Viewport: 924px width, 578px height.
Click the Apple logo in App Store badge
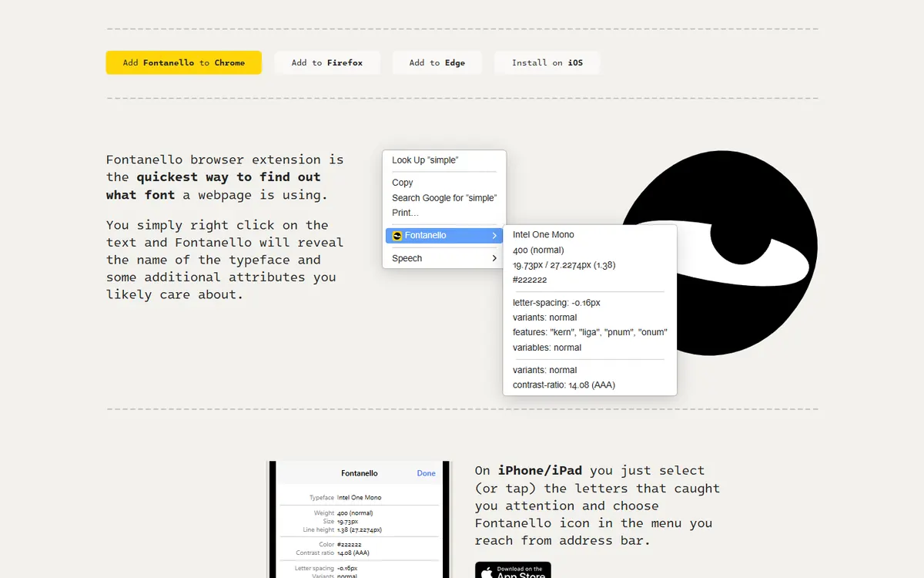(487, 573)
